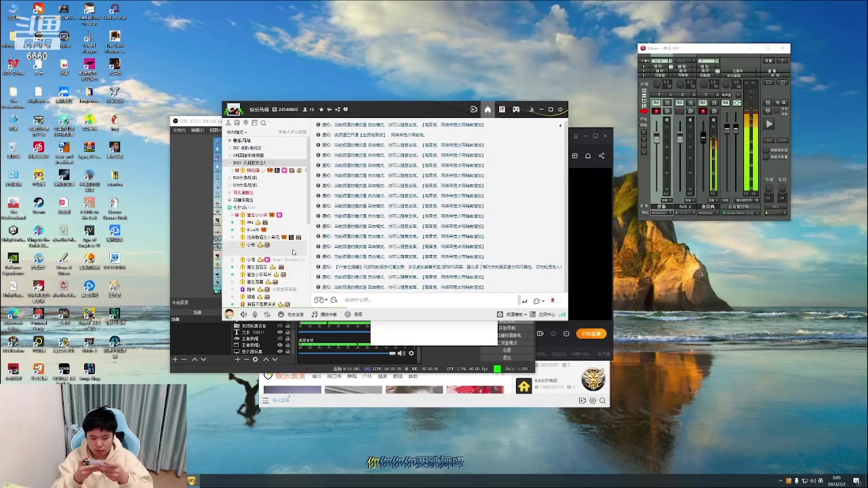The image size is (868, 488).
Task: Toggle visibility of 文本 (GDI+) source in OBS
Action: (x=279, y=332)
